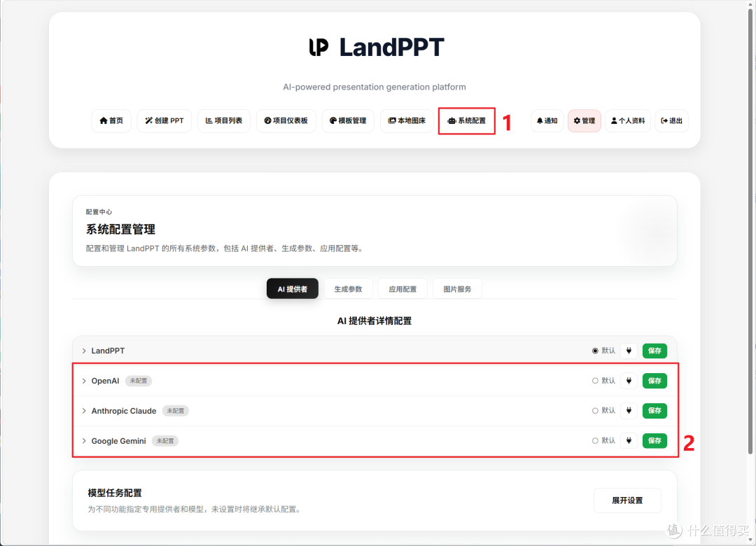Expand the OpenAI provider row chevron
This screenshot has width=756, height=546.
84,381
